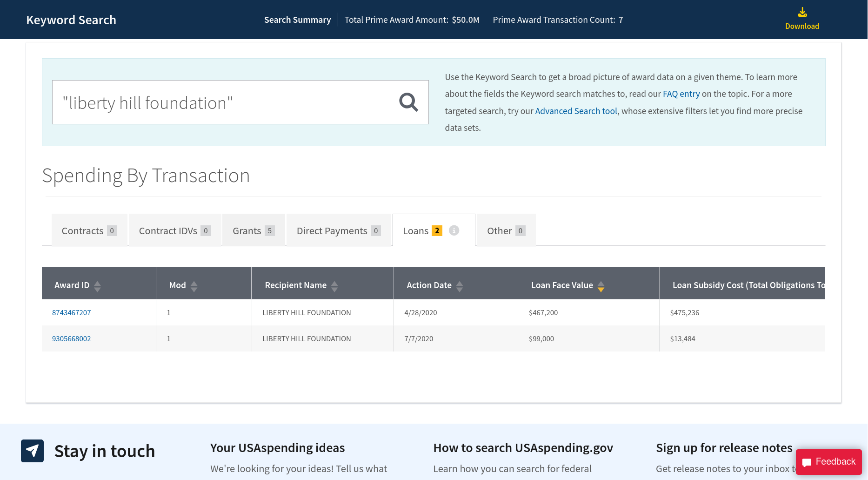Sort by Mod column arrows

[x=194, y=286]
